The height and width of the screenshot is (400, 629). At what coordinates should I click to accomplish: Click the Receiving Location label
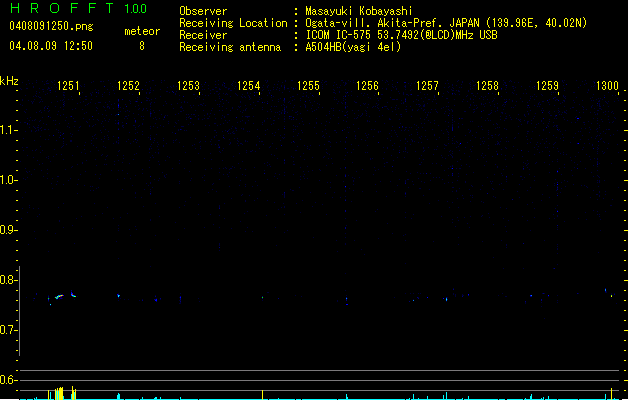tap(233, 23)
